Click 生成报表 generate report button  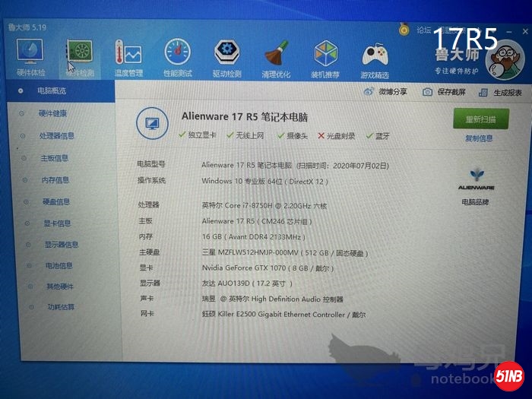[502, 92]
